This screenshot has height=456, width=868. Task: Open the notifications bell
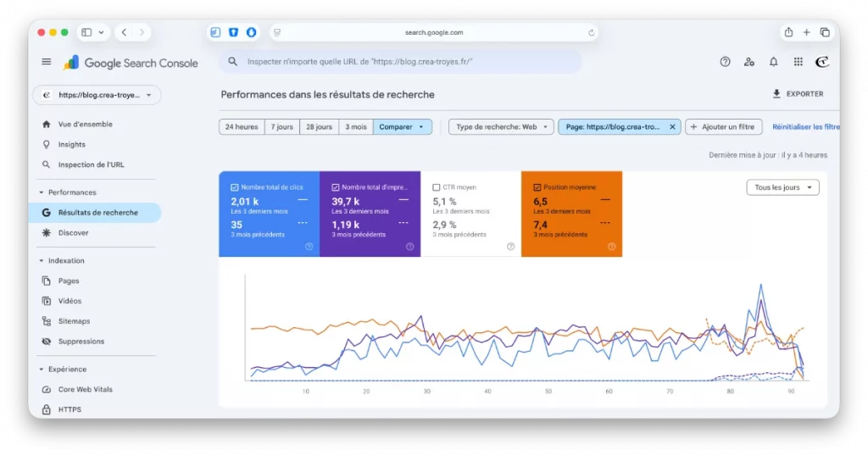click(x=773, y=62)
